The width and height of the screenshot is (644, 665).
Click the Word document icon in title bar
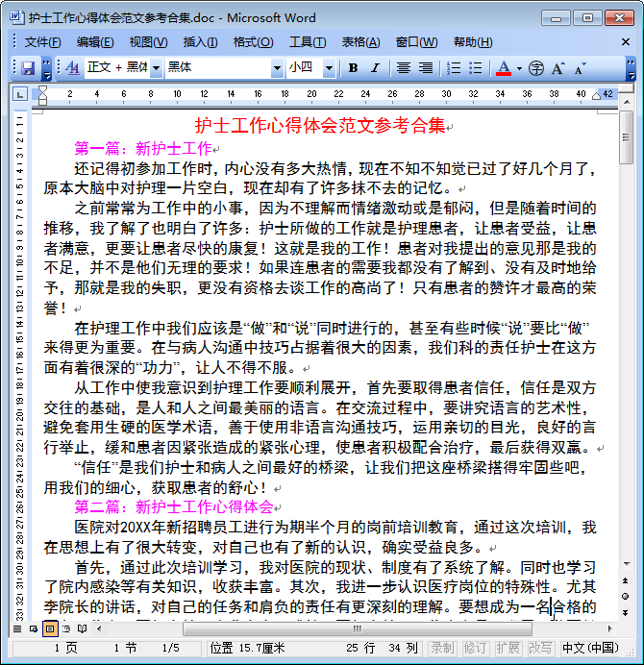[x=17, y=18]
